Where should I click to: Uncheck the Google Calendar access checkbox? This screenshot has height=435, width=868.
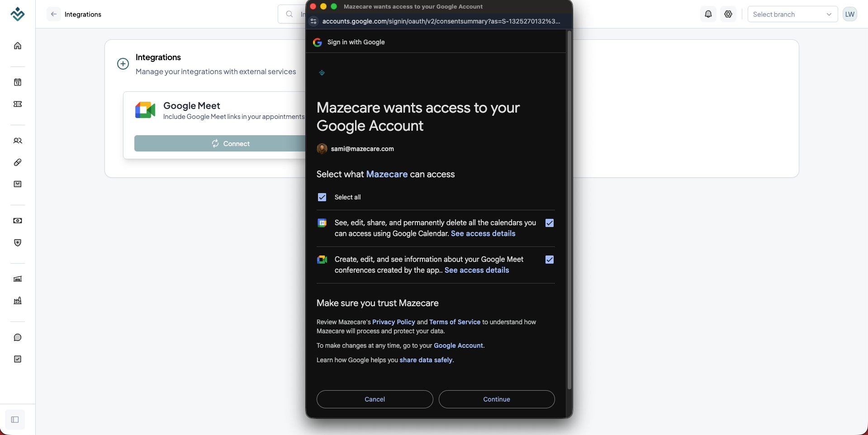click(x=550, y=223)
